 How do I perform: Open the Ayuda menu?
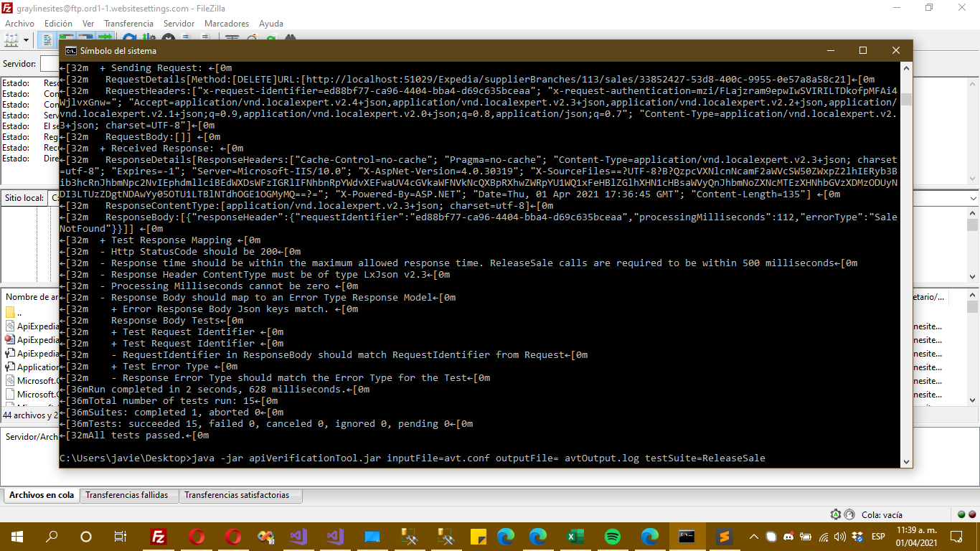coord(271,24)
